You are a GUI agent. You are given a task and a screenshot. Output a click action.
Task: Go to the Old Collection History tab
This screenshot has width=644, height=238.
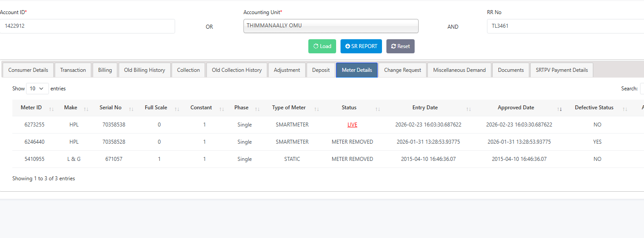coord(237,70)
